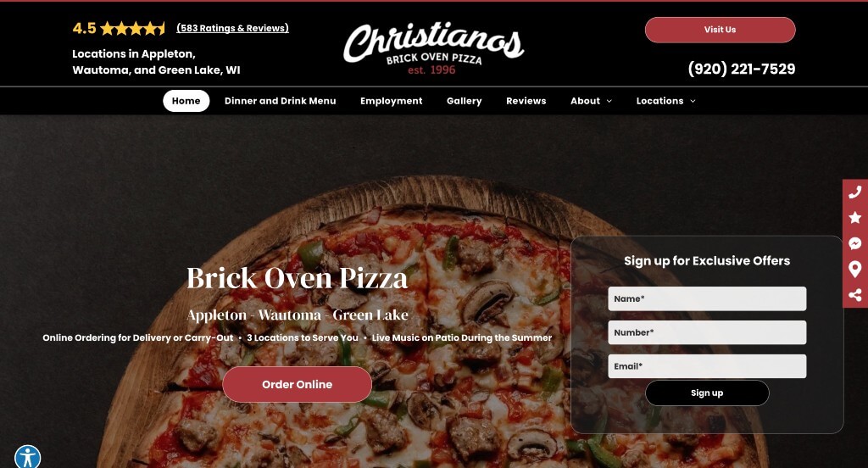
Task: Open the Dinner and Drink Menu page
Action: (280, 101)
